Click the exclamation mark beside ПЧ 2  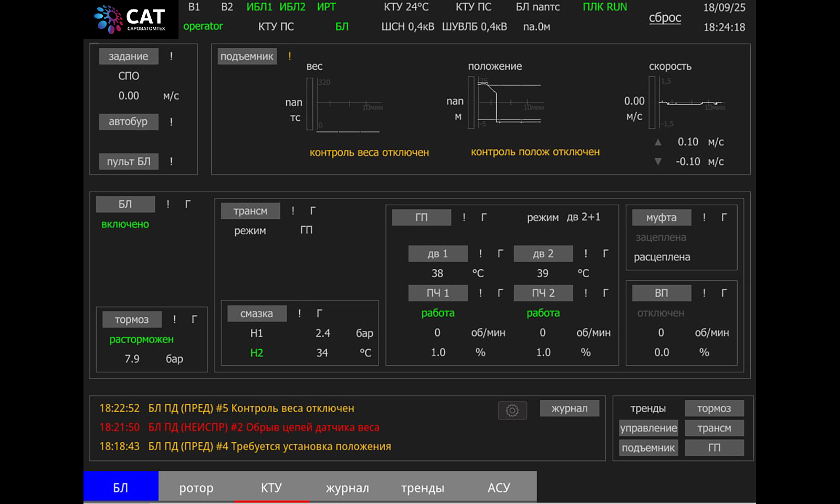586,293
